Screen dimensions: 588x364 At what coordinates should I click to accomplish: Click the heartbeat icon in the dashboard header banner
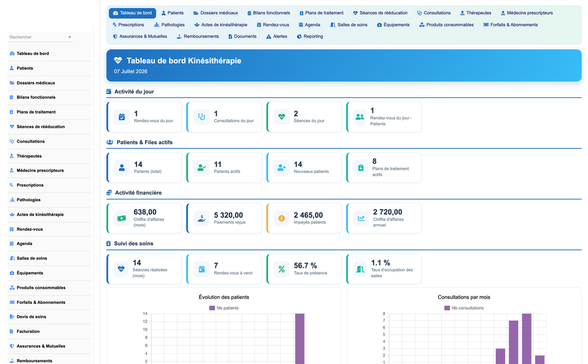pyautogui.click(x=118, y=61)
